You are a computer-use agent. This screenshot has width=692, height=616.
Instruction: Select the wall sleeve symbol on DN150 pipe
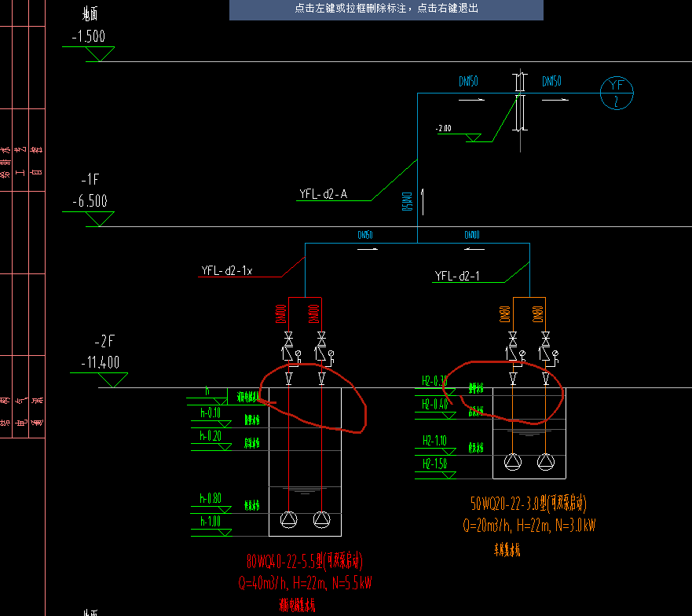[x=520, y=102]
